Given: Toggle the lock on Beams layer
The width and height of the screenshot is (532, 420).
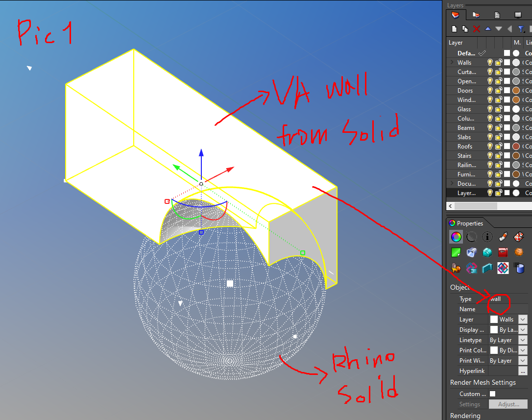Looking at the screenshot, I should [498, 127].
